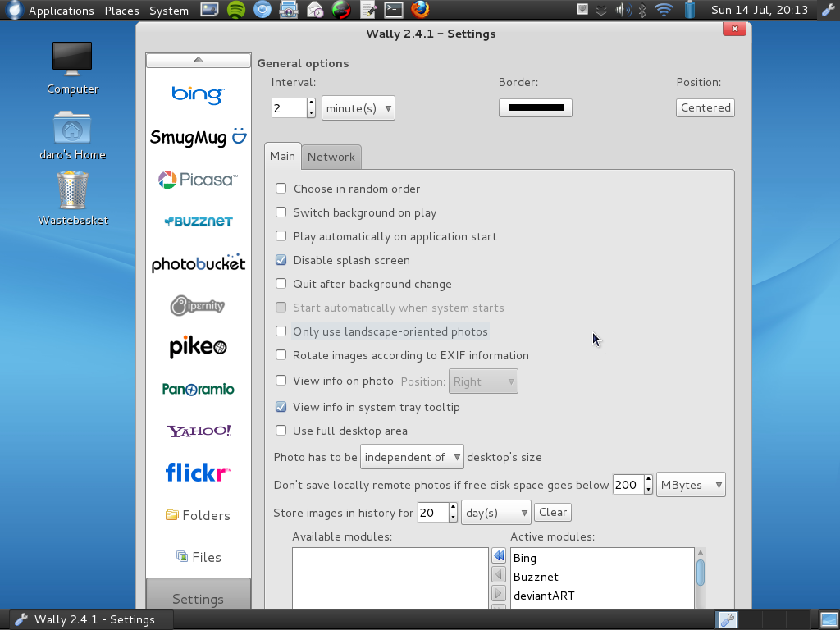Click the single right arrow module button

pyautogui.click(x=498, y=593)
